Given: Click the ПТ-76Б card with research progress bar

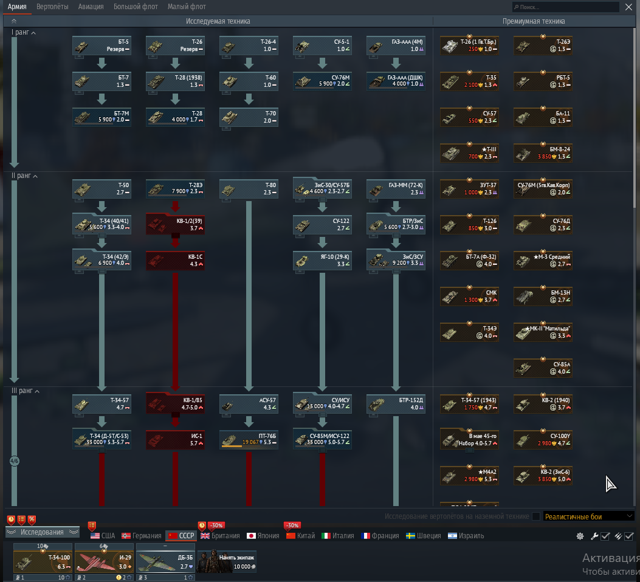Looking at the screenshot, I should (x=249, y=440).
